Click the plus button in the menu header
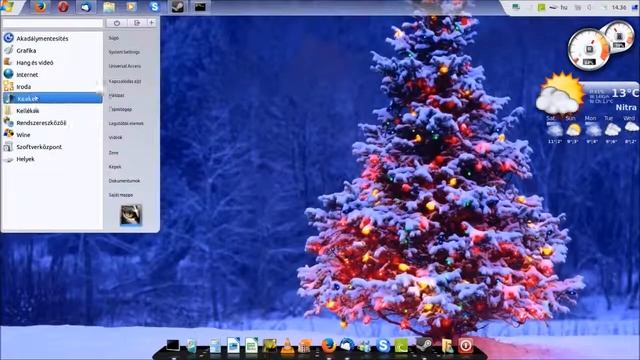The width and height of the screenshot is (640, 360). pyautogui.click(x=151, y=23)
